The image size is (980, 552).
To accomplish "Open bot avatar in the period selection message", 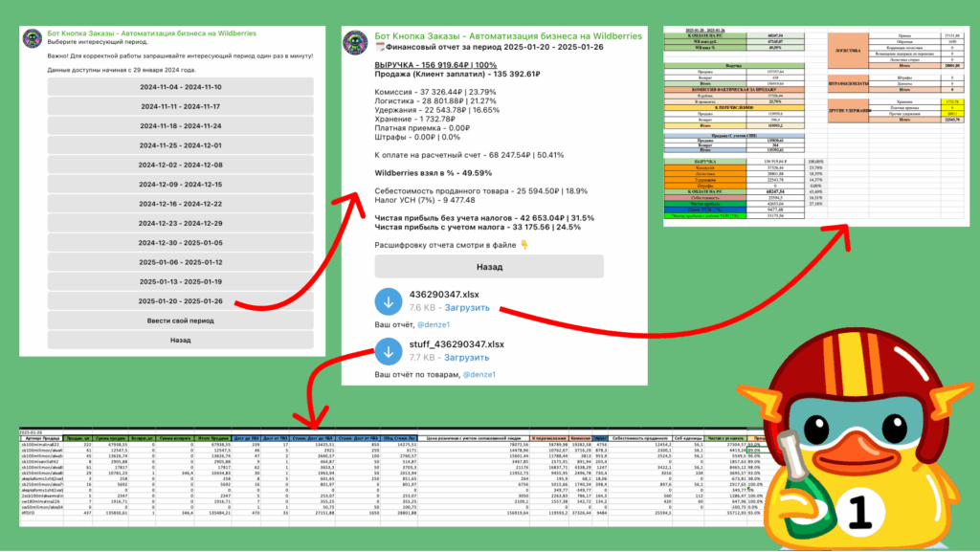I will point(33,38).
